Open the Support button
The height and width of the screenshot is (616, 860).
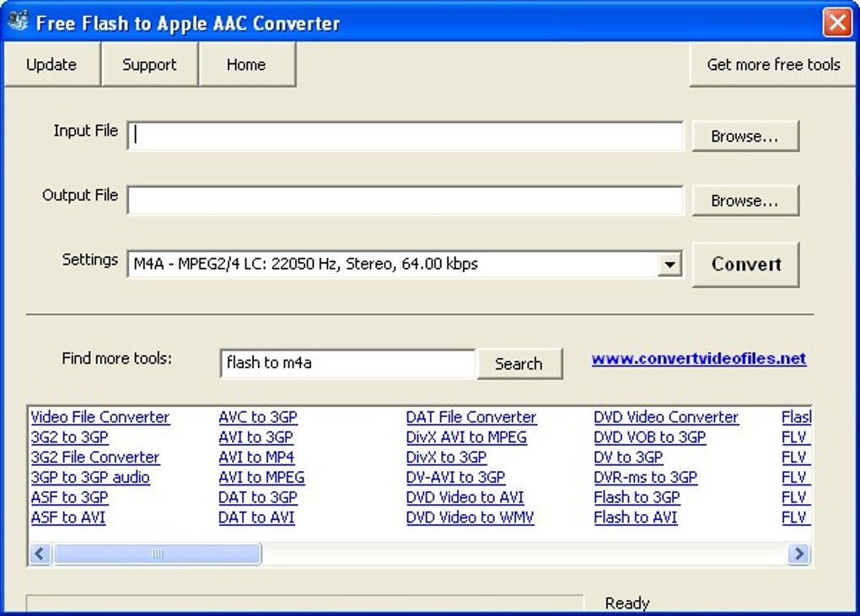pyautogui.click(x=149, y=65)
